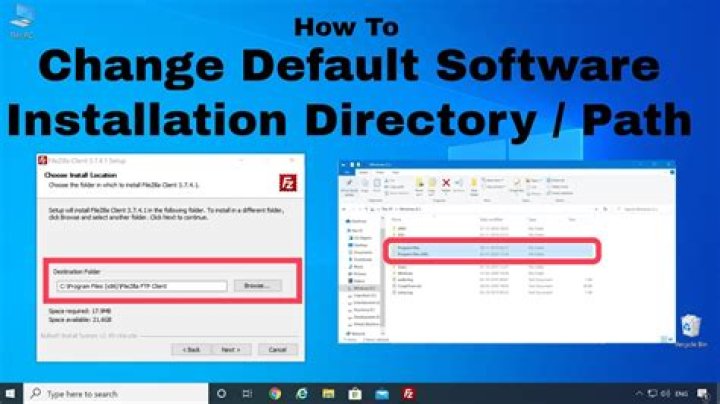Click the red Delete icon in Explorer ribbon
The width and height of the screenshot is (720, 404).
point(444,184)
